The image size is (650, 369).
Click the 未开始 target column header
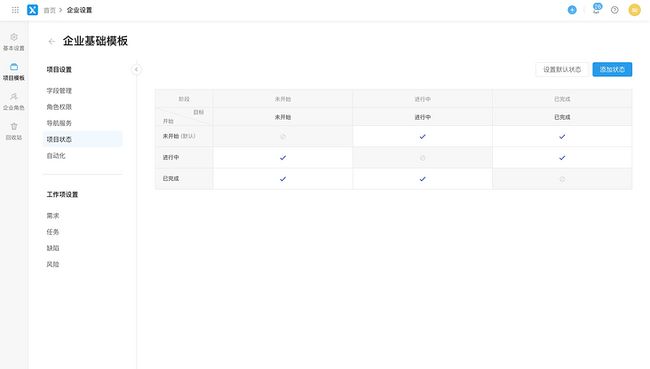tap(283, 117)
